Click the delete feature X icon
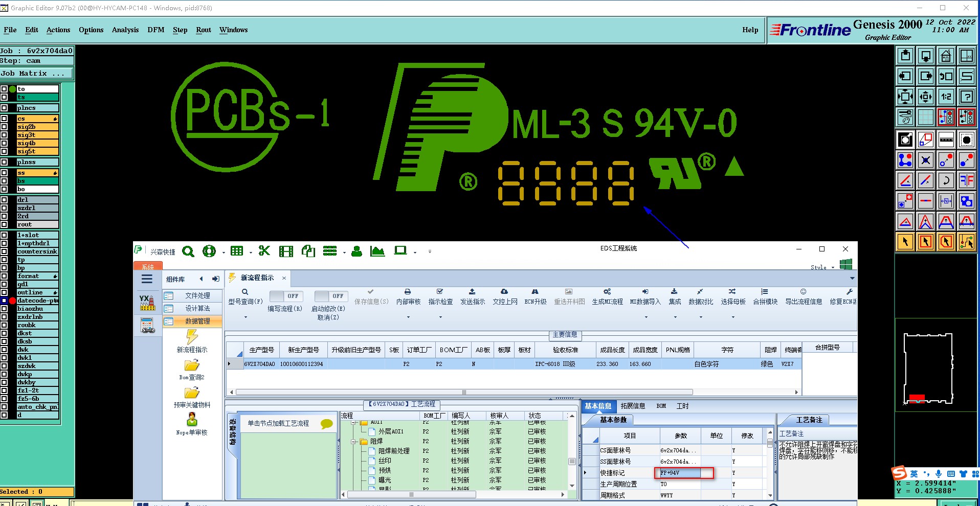Image resolution: width=980 pixels, height=506 pixels. pyautogui.click(x=926, y=160)
